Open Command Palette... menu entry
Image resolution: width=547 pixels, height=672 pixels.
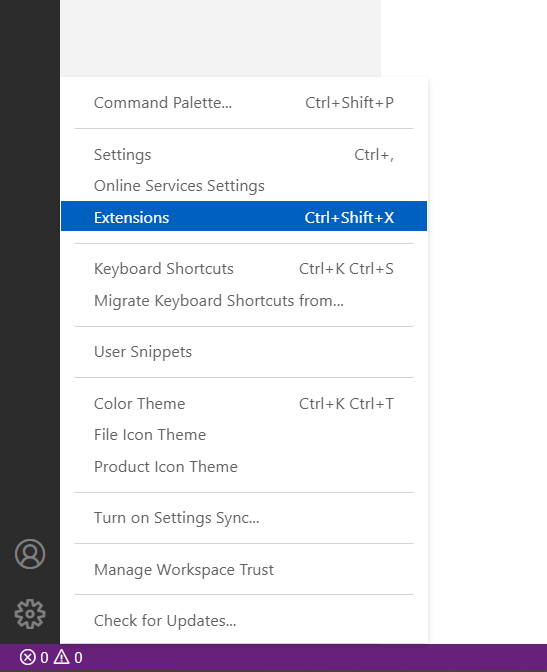pos(244,103)
